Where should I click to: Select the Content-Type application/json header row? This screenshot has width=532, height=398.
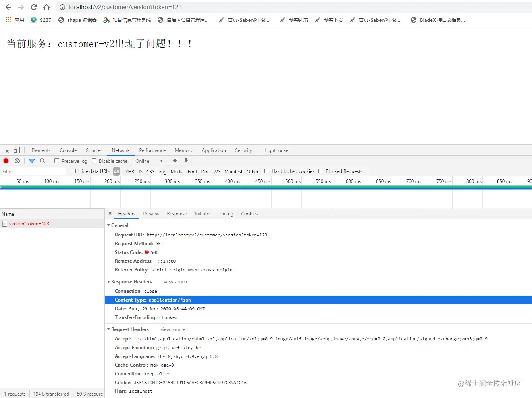click(318, 300)
